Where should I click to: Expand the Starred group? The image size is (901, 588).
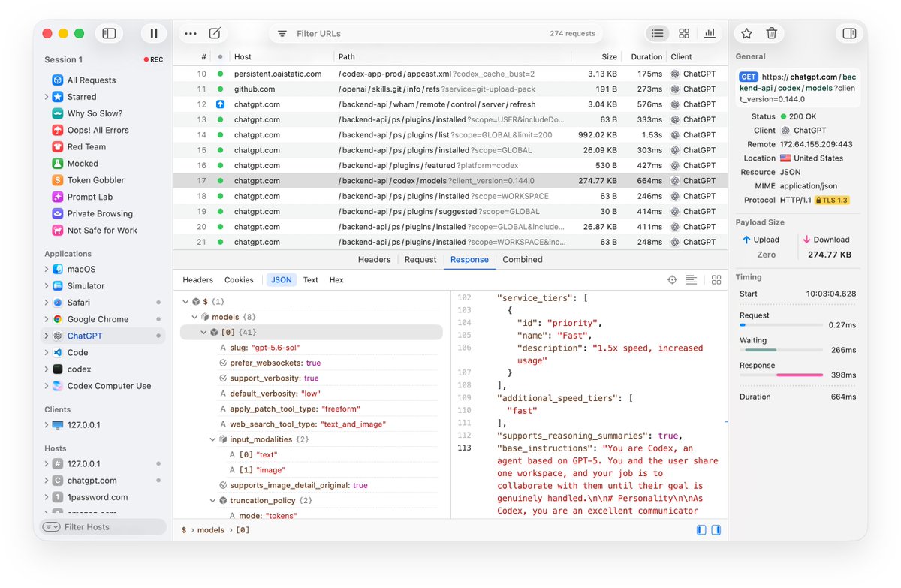pos(47,97)
